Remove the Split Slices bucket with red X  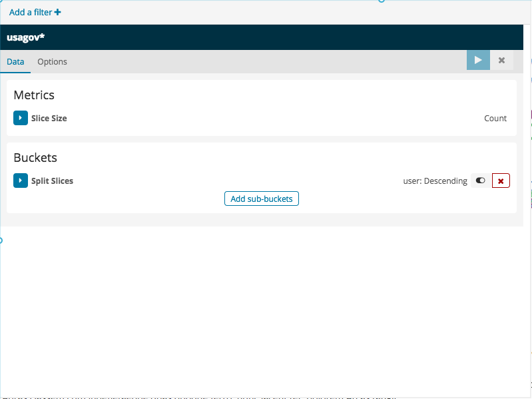tap(501, 181)
